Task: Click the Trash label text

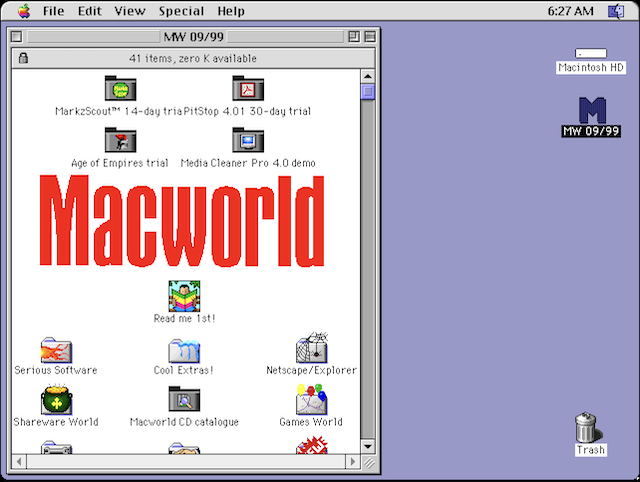Action: [591, 450]
